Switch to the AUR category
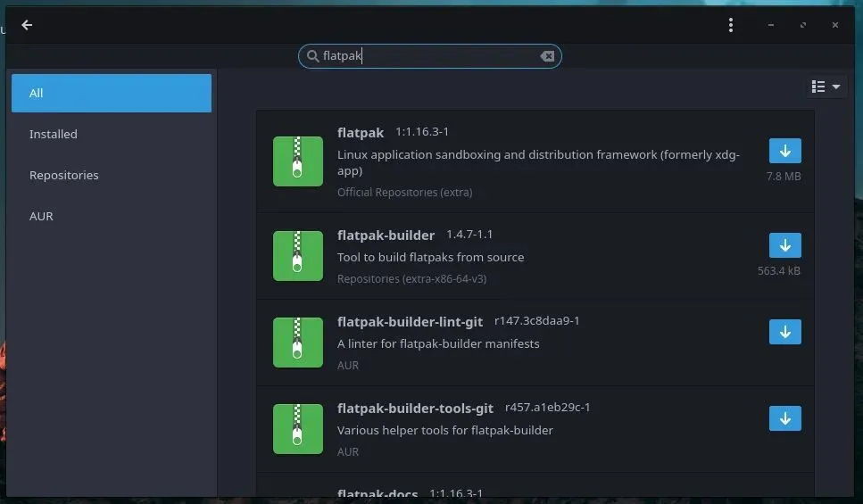863x504 pixels. tap(112, 216)
